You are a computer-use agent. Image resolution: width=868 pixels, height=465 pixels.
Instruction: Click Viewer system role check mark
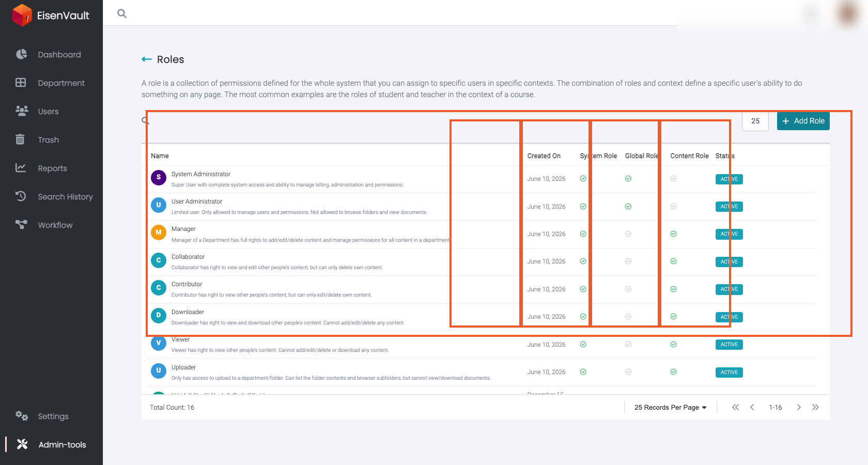583,345
